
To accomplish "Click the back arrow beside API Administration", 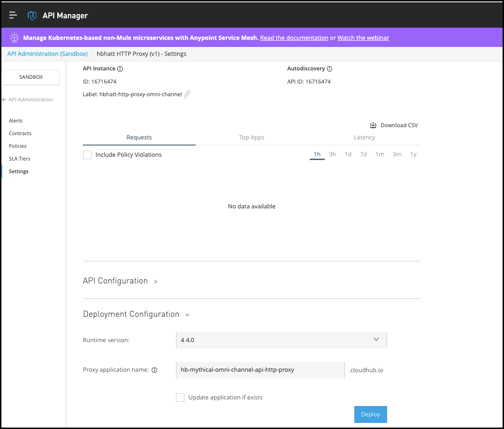I will [4, 100].
